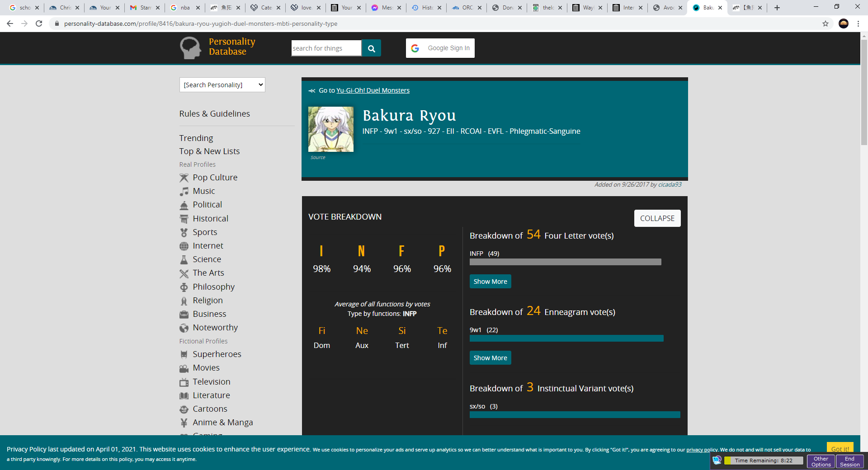868x470 pixels.
Task: Click the Internet globe icon
Action: (x=184, y=246)
